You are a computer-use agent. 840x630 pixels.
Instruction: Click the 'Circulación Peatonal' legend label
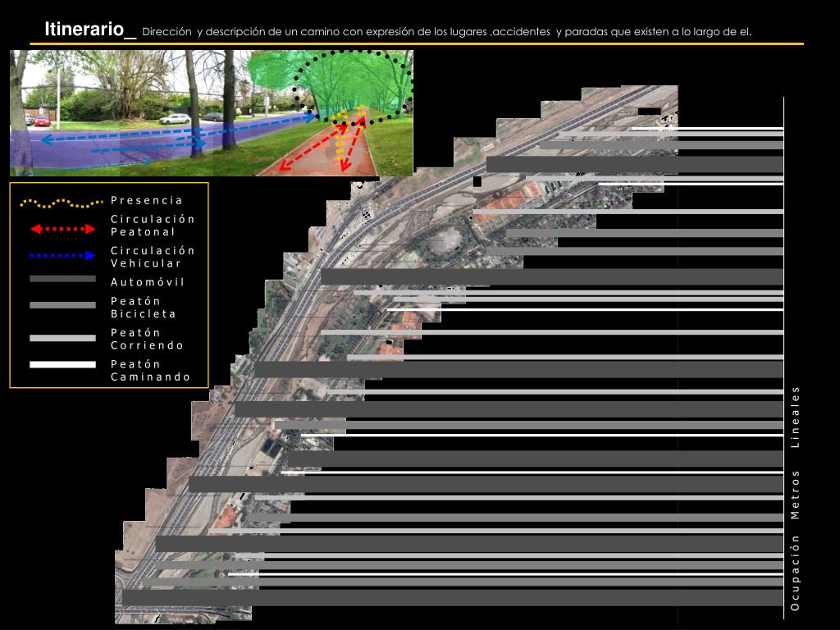153,226
